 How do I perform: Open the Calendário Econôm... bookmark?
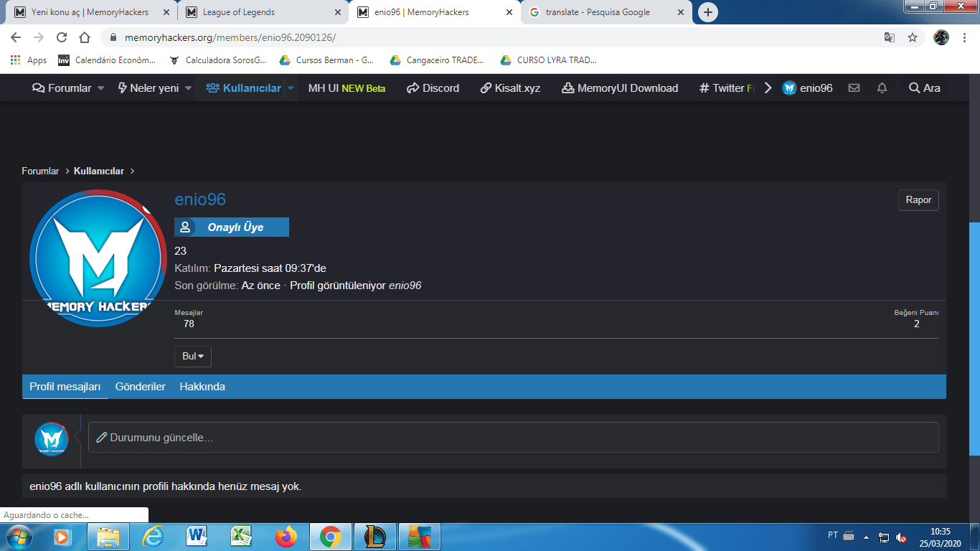pyautogui.click(x=106, y=60)
